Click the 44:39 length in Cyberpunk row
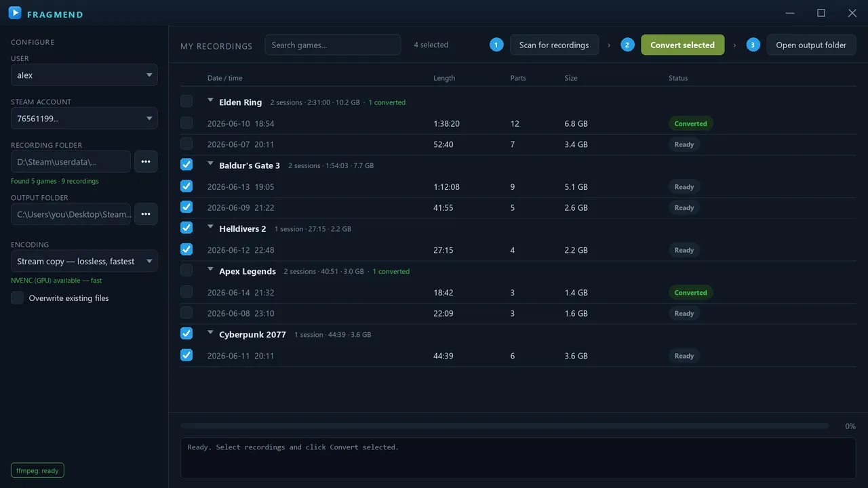 [x=443, y=355]
